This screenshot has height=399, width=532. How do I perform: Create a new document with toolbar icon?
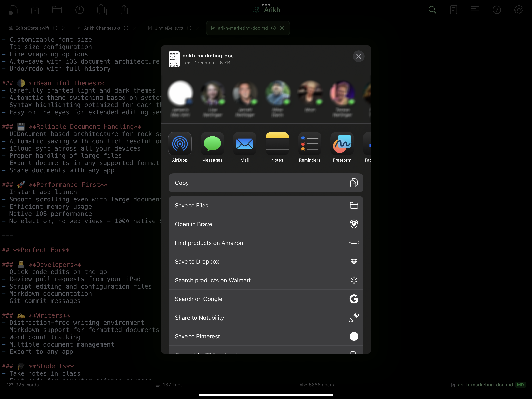(13, 10)
